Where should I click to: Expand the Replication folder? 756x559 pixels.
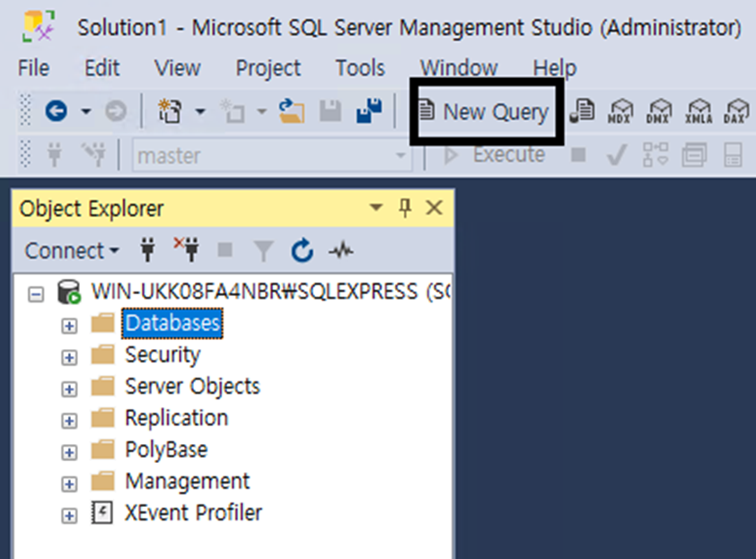pyautogui.click(x=69, y=421)
